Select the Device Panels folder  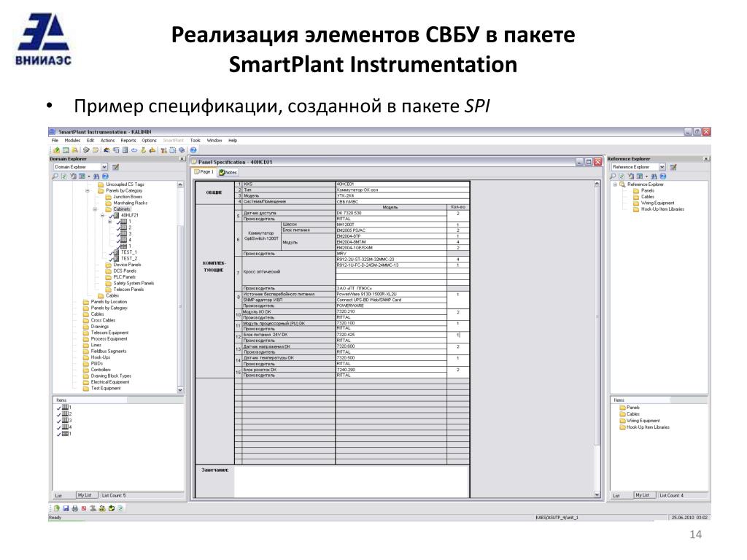[123, 265]
